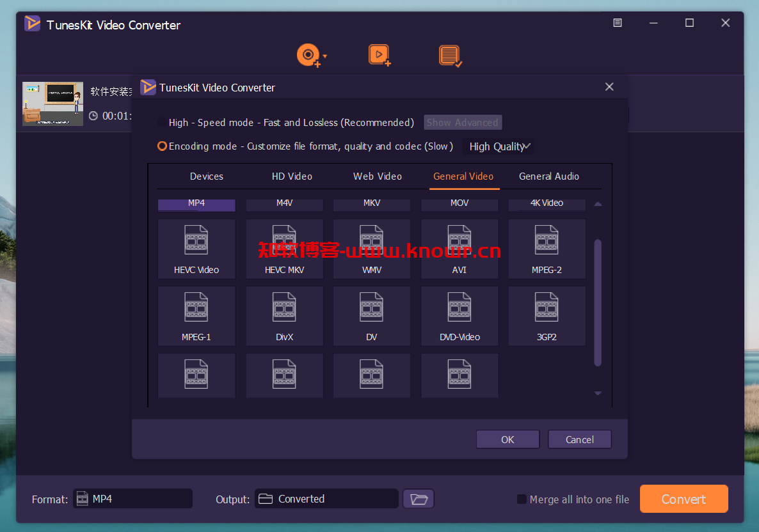Open the Web Video tab

coord(378,176)
